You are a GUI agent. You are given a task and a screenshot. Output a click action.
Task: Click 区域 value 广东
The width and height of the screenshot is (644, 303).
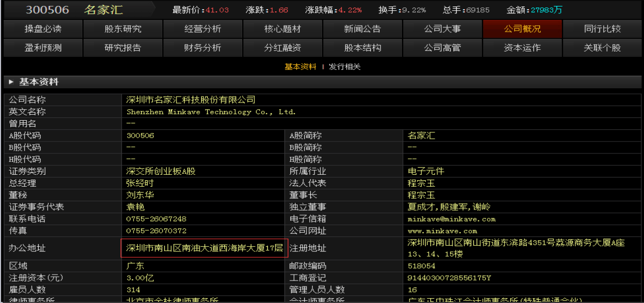tap(135, 266)
